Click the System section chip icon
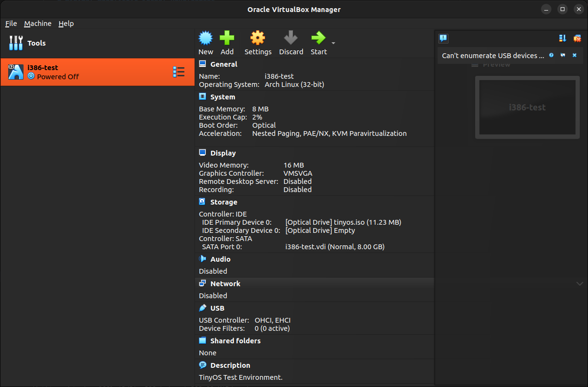 [203, 97]
